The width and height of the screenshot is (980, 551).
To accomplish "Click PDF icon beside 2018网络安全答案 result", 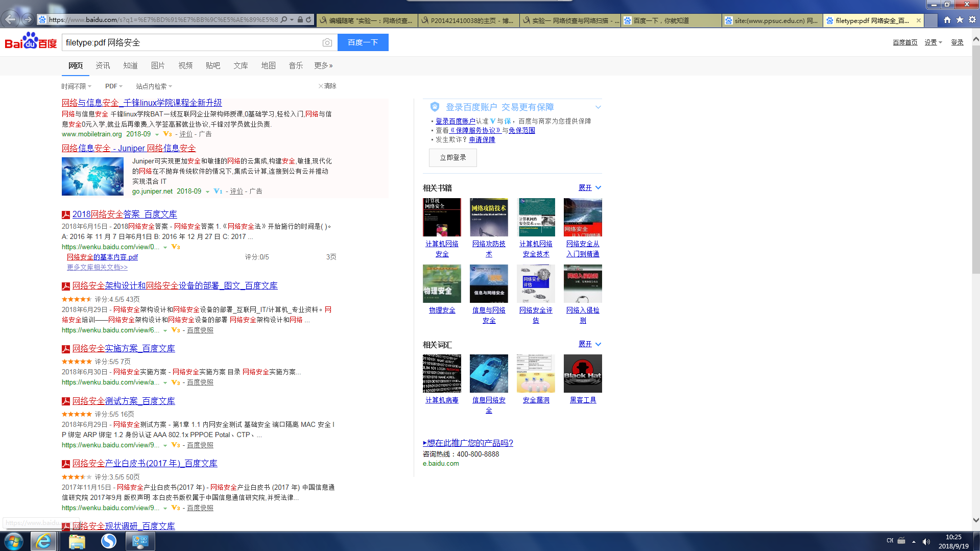I will 66,215.
